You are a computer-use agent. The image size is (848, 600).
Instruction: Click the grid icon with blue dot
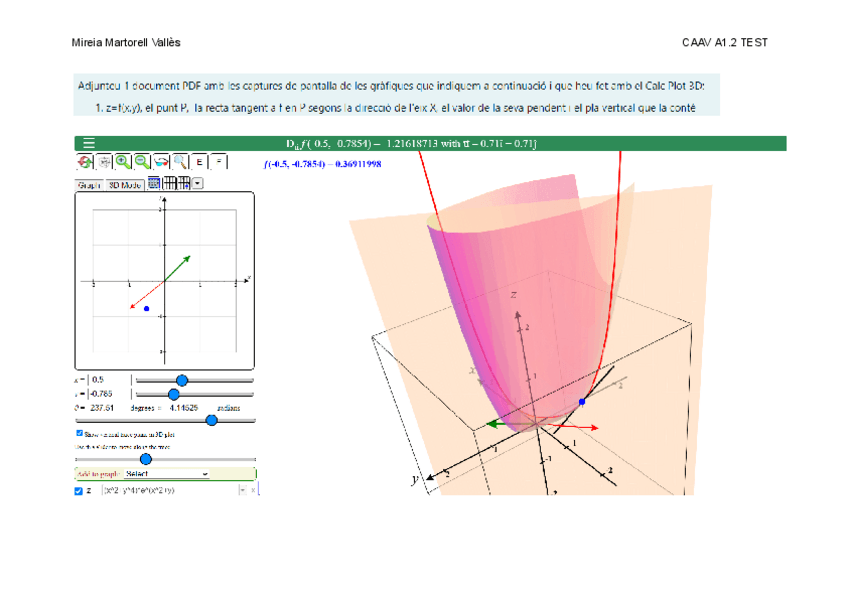tap(184, 183)
